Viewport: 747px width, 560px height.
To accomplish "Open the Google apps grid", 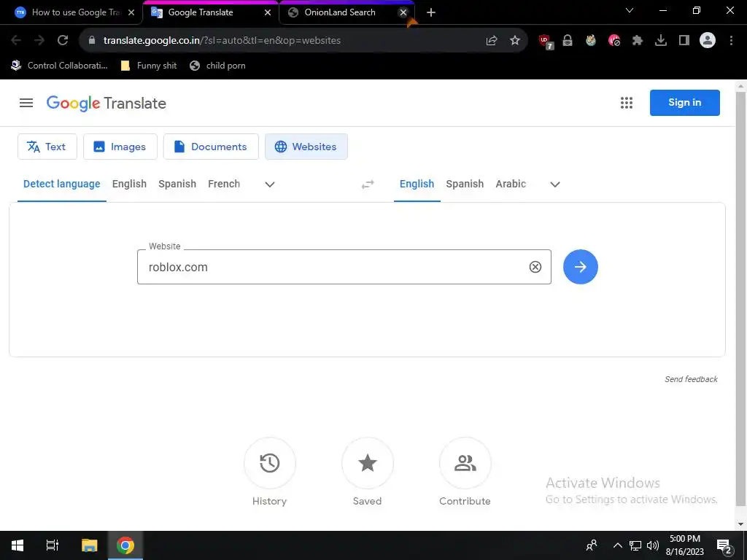I will pyautogui.click(x=627, y=103).
